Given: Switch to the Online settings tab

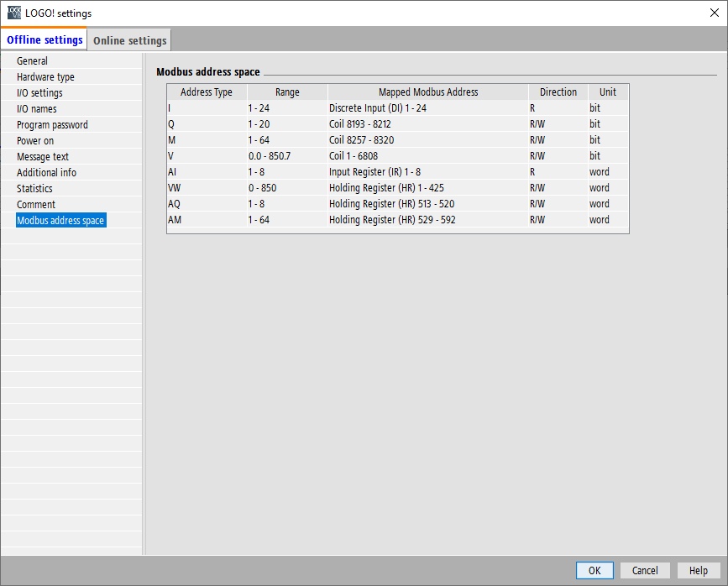Looking at the screenshot, I should pos(129,40).
